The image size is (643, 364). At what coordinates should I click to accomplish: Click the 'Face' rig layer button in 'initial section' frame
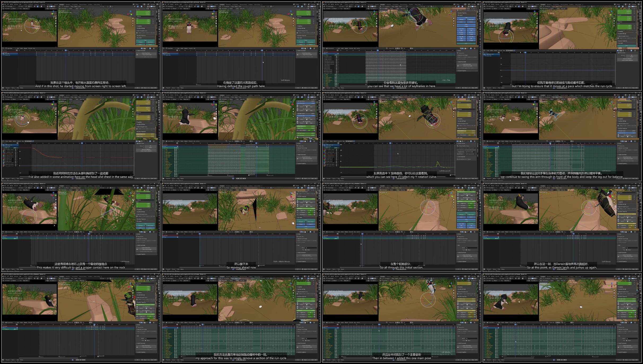tap(466, 212)
